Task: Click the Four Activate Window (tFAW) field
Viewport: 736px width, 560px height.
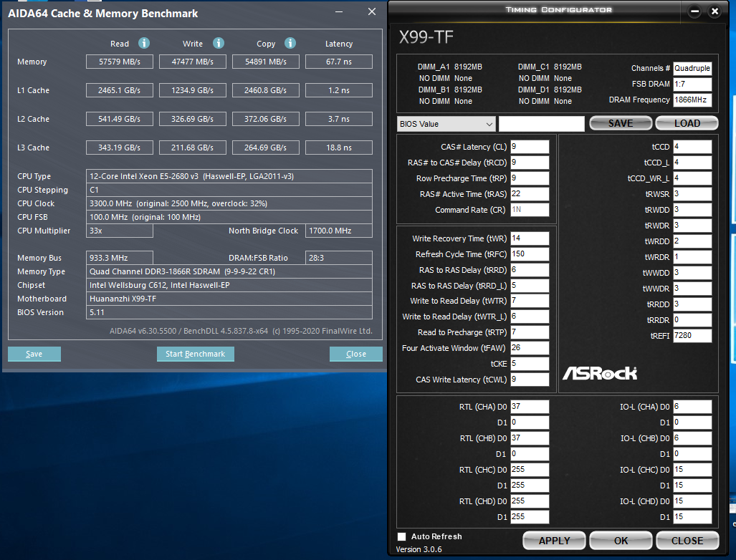Action: [x=530, y=348]
